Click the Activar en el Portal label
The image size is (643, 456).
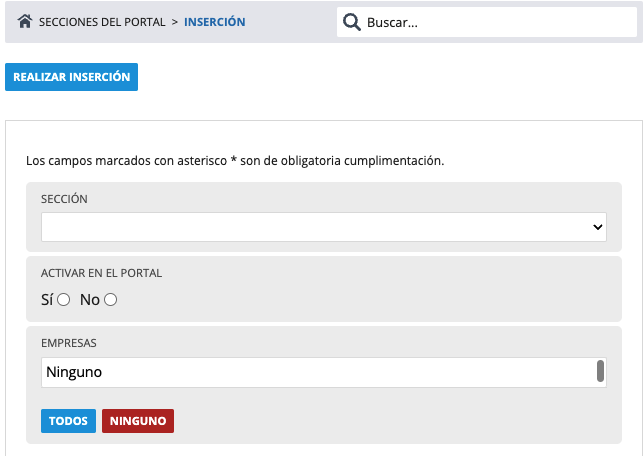pyautogui.click(x=101, y=273)
